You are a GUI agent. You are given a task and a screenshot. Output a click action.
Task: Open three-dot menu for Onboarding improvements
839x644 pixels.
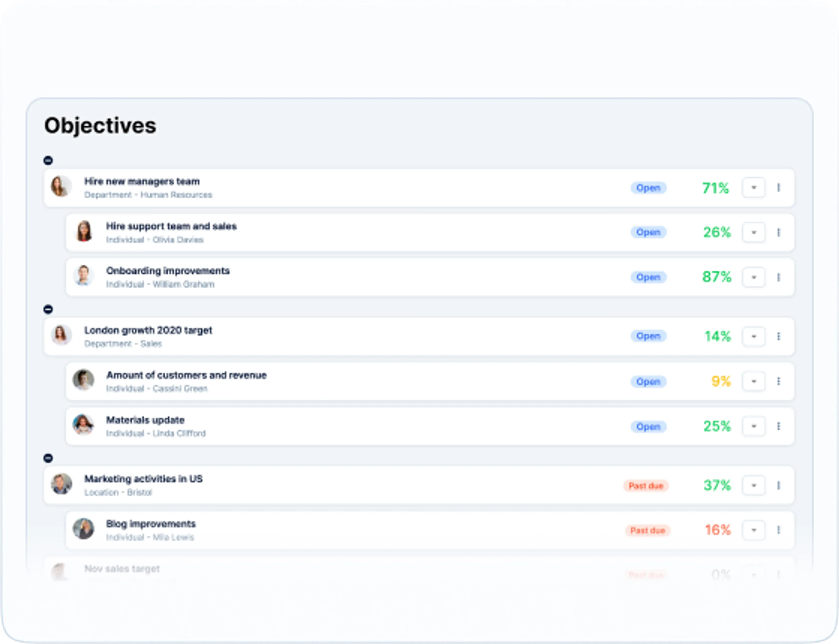pos(778,277)
